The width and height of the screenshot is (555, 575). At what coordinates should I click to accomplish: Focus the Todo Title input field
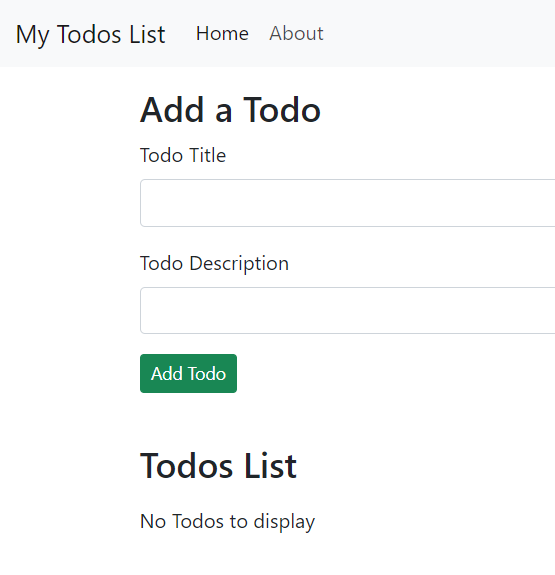tap(347, 203)
